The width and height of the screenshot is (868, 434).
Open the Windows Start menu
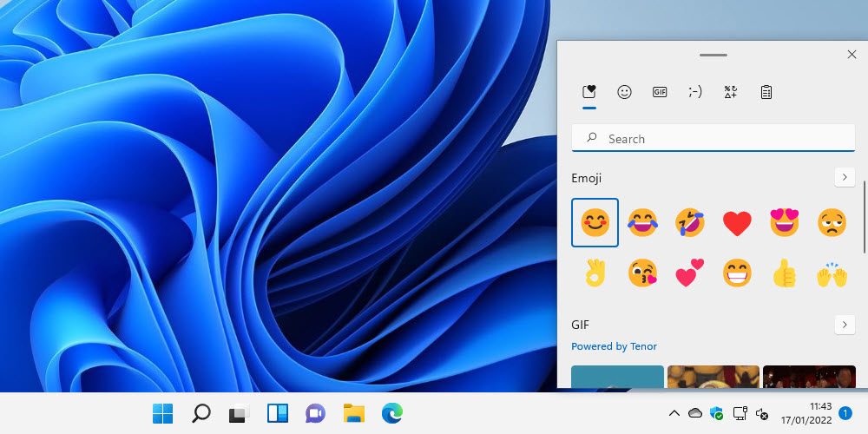coord(163,413)
